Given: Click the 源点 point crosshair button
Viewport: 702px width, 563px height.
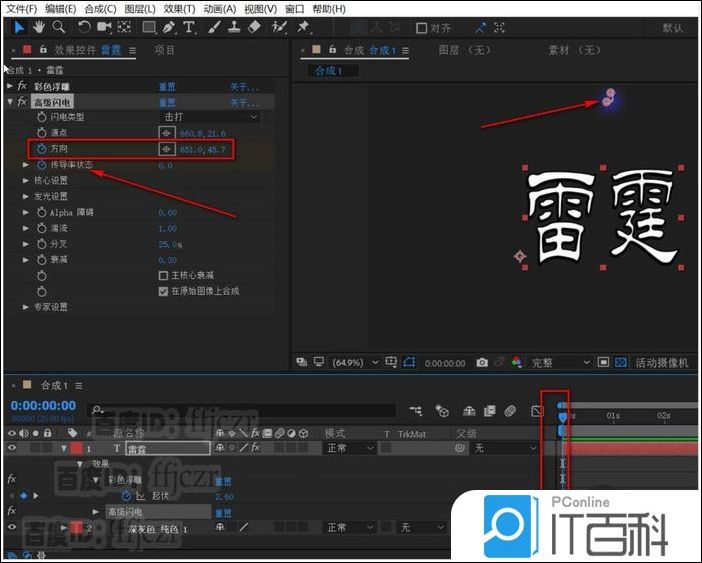Looking at the screenshot, I should [x=167, y=133].
